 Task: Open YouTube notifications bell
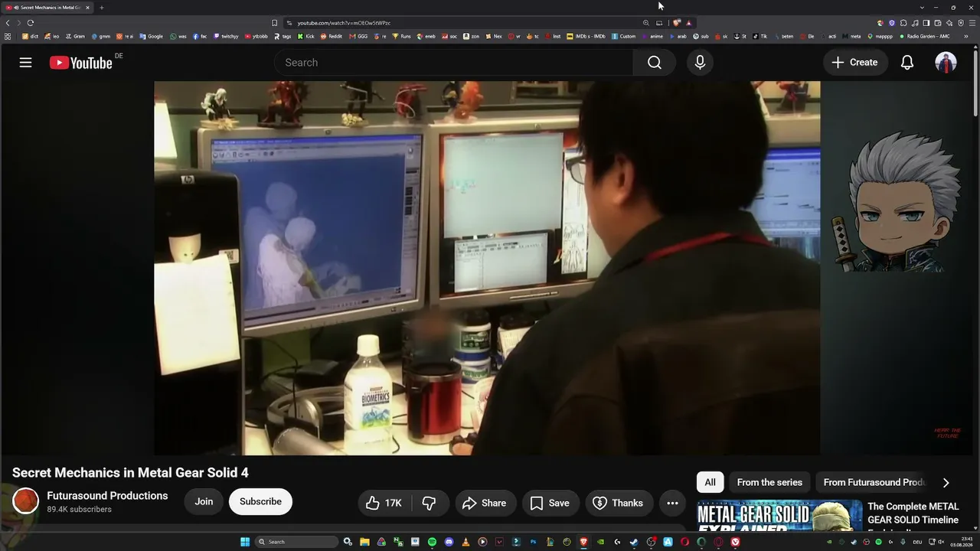[x=907, y=63]
